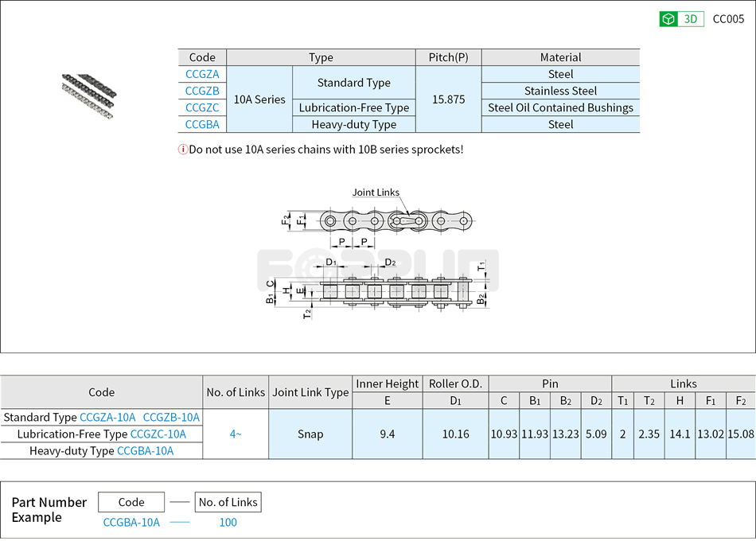Select CCGBA-10A heavy-duty part in table

click(x=145, y=451)
